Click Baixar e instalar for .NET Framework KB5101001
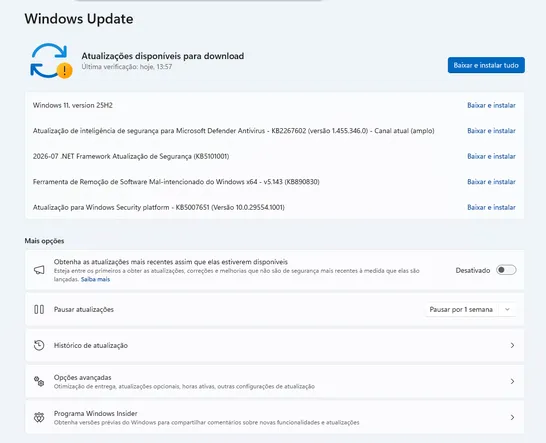The height and width of the screenshot is (443, 546). [x=491, y=156]
